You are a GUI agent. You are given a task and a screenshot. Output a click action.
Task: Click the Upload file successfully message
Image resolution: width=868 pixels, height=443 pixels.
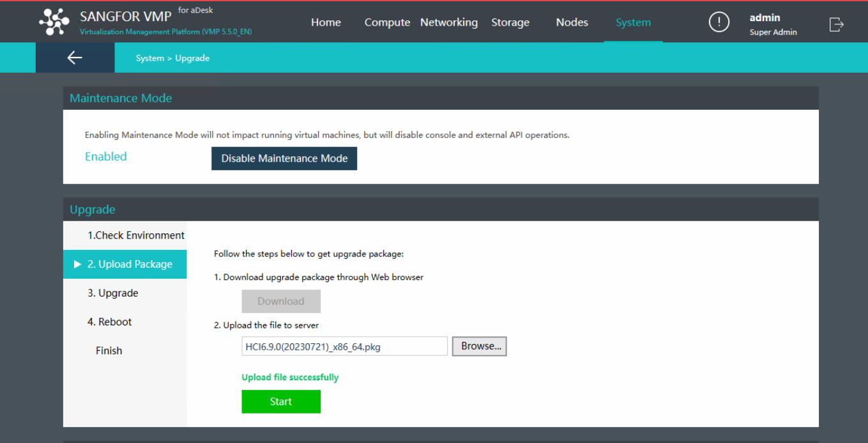(x=290, y=377)
